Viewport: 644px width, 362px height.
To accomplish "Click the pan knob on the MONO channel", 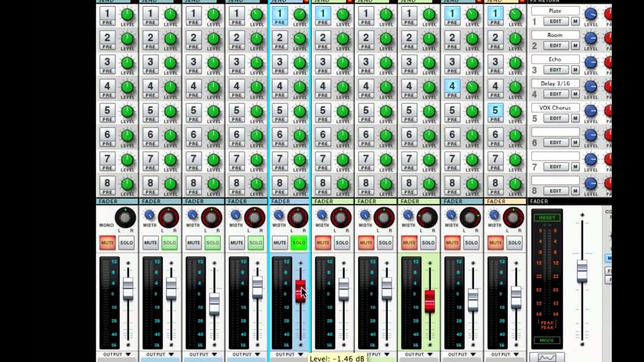I will click(125, 218).
